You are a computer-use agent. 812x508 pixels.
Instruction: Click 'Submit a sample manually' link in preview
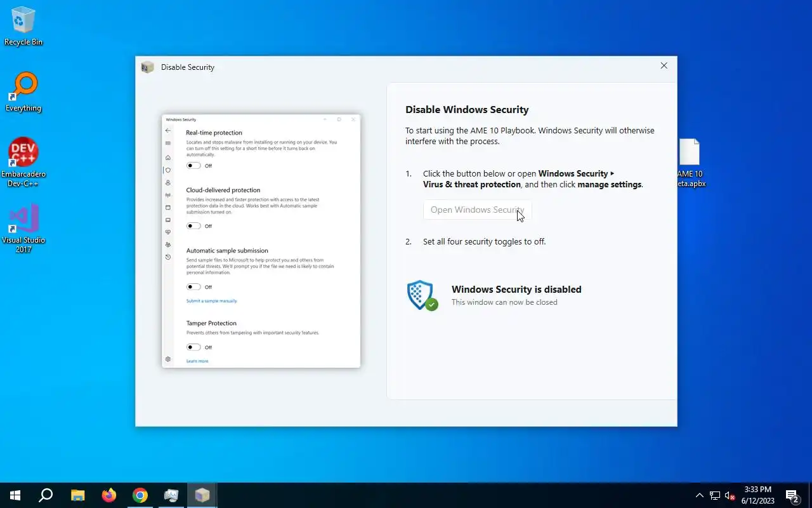click(x=212, y=301)
